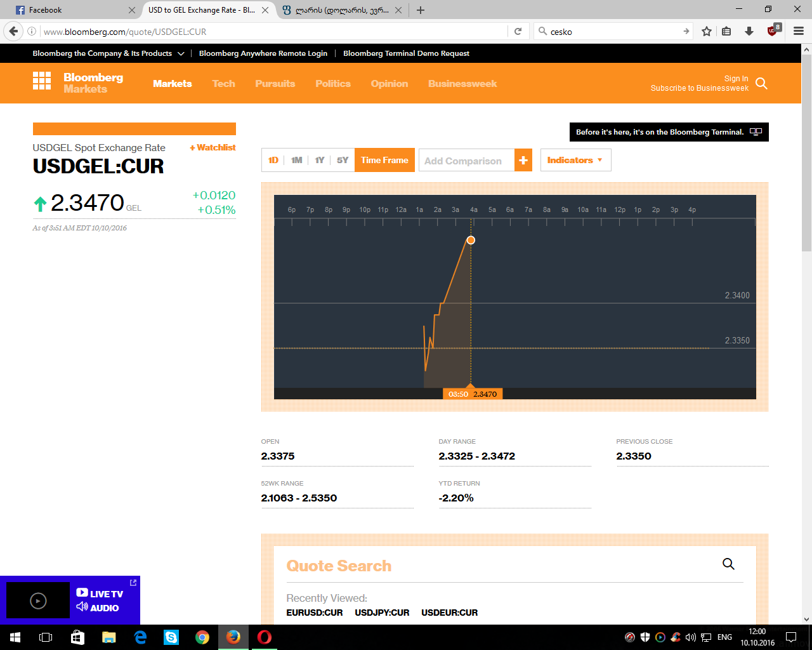Open the USDJPY:CUR quote
The height and width of the screenshot is (650, 812).
tap(382, 613)
